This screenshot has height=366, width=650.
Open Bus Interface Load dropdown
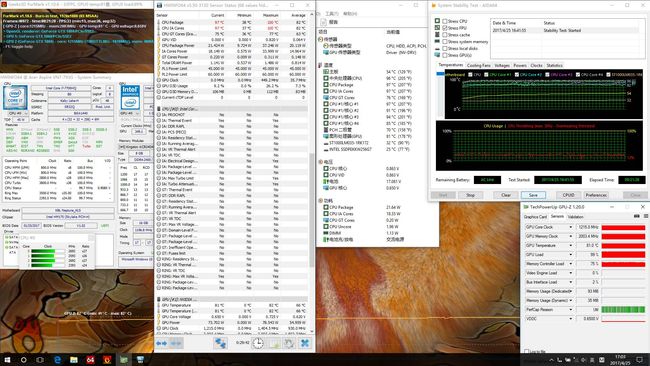pos(570,282)
